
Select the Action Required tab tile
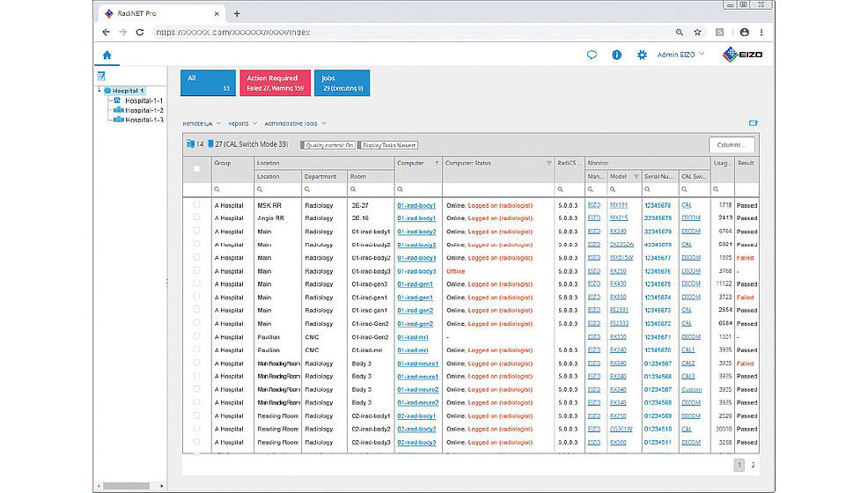[275, 83]
